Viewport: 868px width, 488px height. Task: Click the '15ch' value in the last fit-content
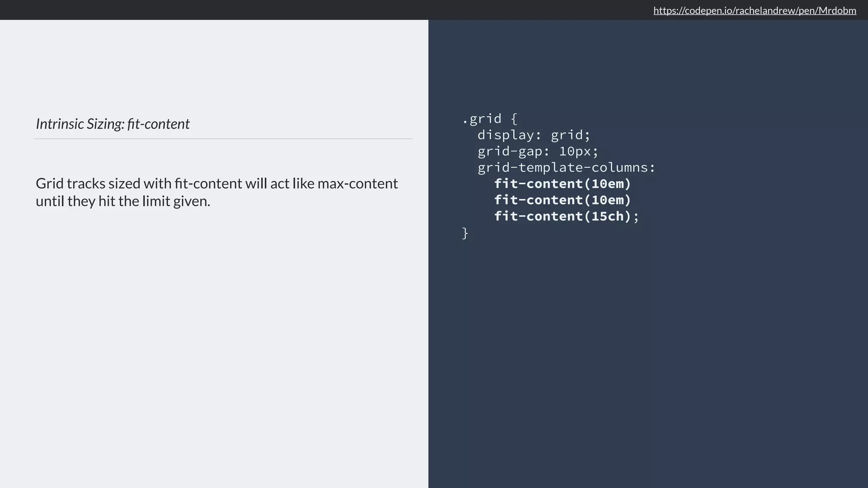(x=608, y=216)
